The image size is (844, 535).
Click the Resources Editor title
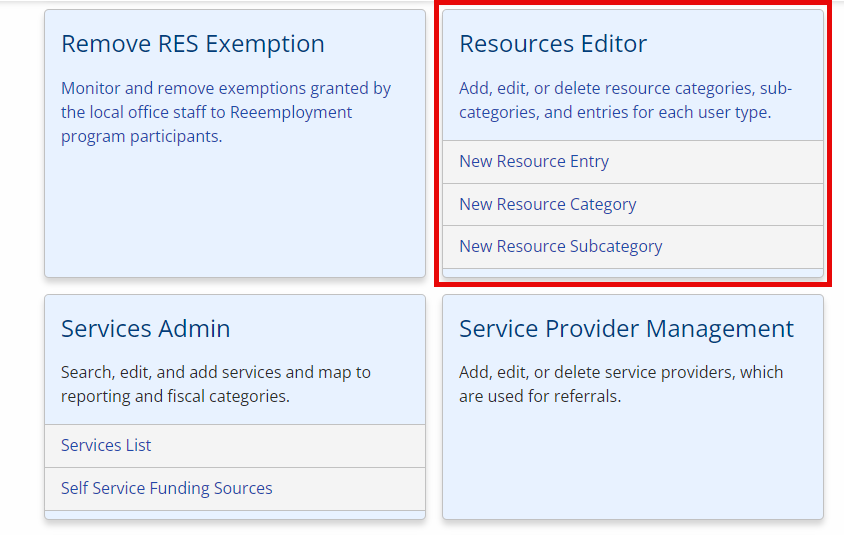coord(553,44)
